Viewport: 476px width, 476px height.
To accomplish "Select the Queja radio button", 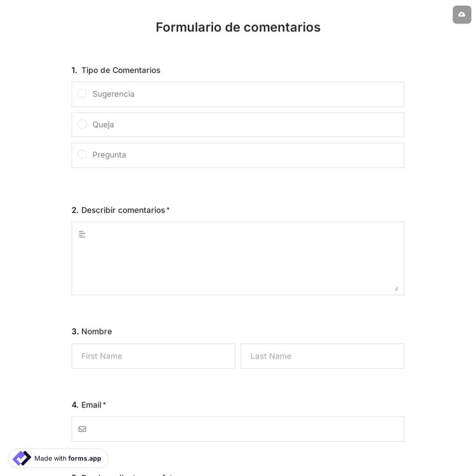I will [83, 124].
